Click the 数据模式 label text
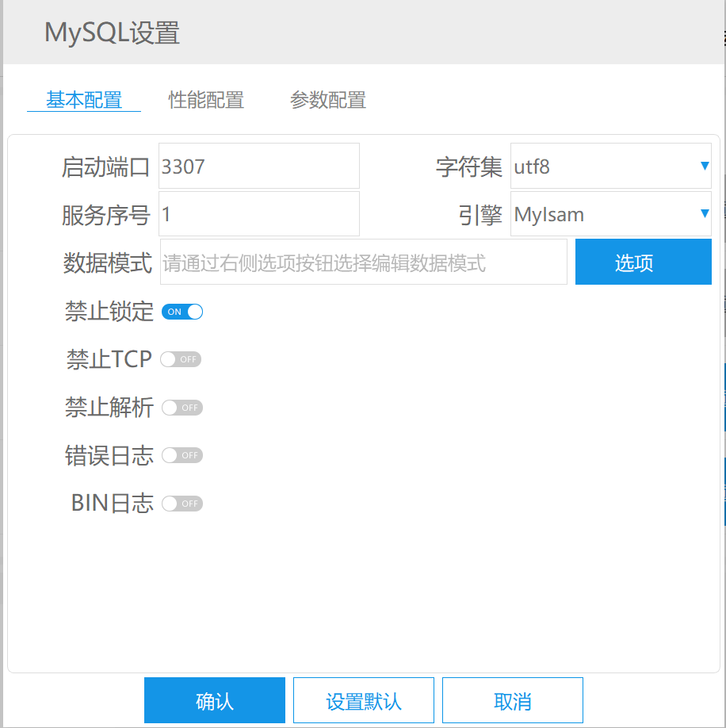This screenshot has width=726, height=728. click(x=108, y=263)
